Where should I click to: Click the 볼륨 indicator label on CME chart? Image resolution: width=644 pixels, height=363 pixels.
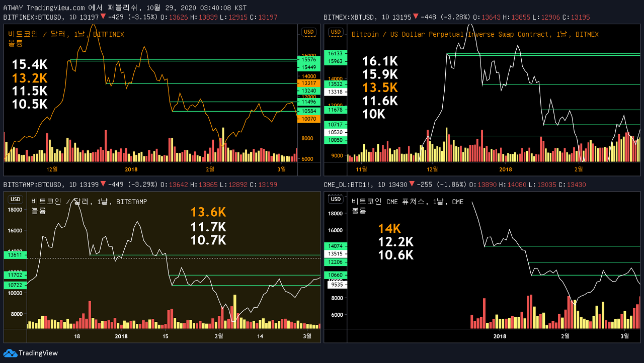tap(358, 211)
